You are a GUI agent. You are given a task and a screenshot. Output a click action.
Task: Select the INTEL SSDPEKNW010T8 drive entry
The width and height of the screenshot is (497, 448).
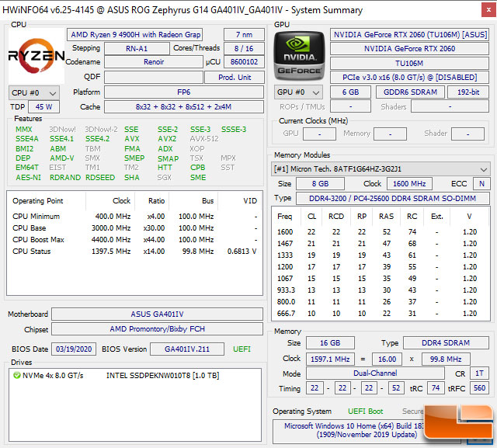pos(162,376)
